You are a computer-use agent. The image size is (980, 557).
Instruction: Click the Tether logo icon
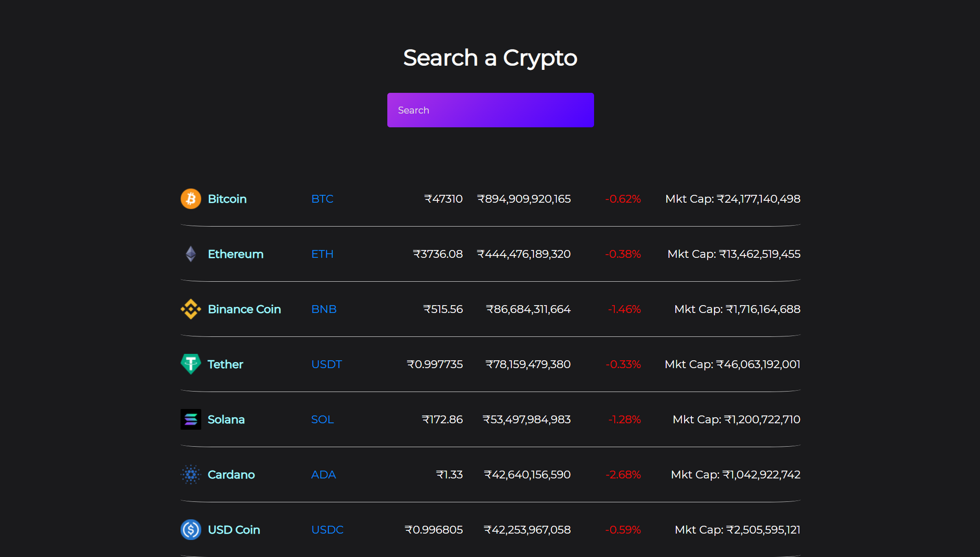click(x=191, y=364)
